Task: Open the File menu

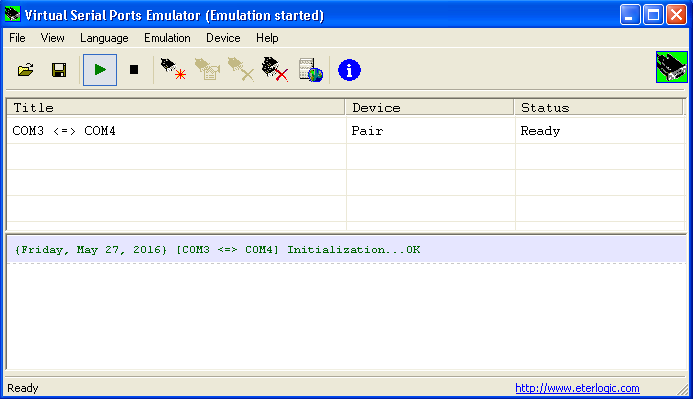Action: click(17, 38)
